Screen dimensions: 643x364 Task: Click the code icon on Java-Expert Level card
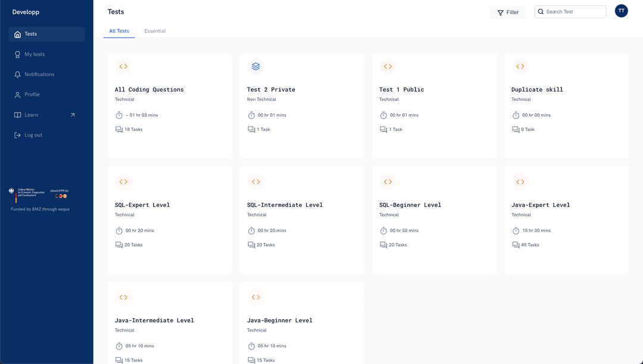[x=520, y=182]
